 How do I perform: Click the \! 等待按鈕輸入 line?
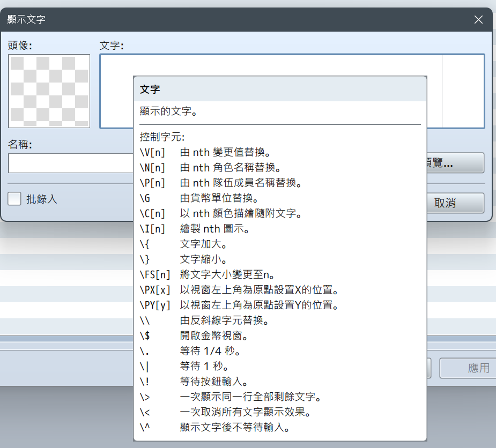tap(194, 382)
